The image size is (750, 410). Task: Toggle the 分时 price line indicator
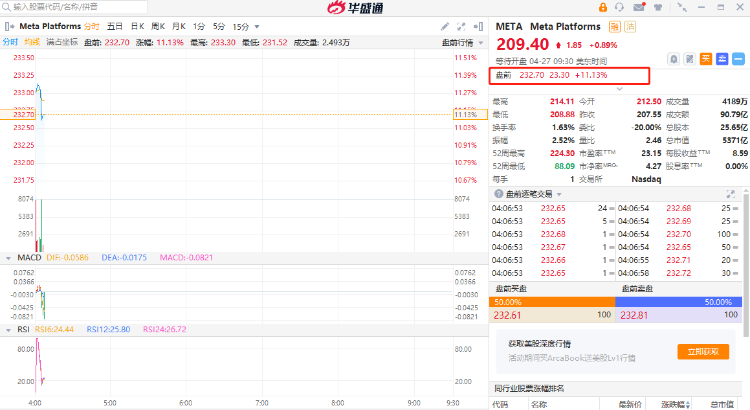click(x=10, y=42)
